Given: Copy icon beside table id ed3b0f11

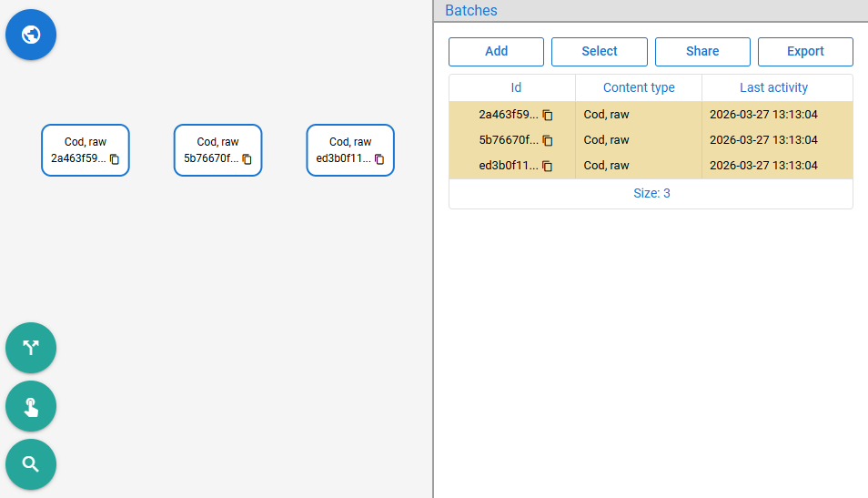Looking at the screenshot, I should click(548, 167).
